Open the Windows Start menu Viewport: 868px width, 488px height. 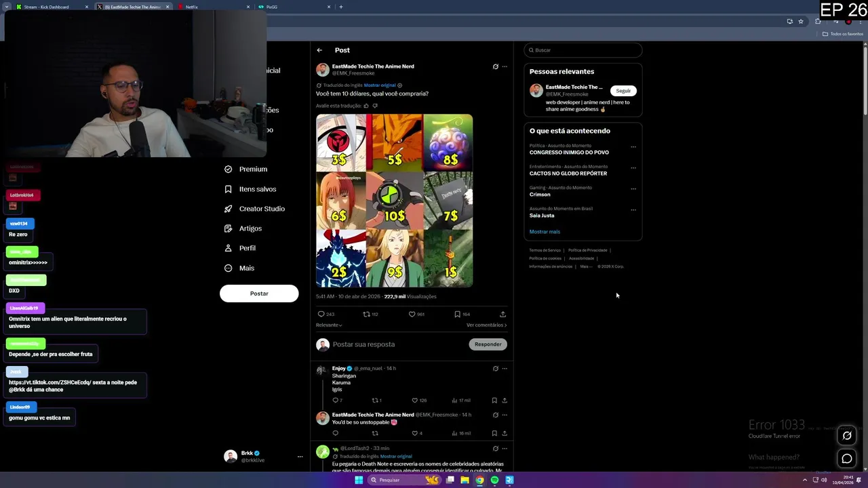pos(359,480)
